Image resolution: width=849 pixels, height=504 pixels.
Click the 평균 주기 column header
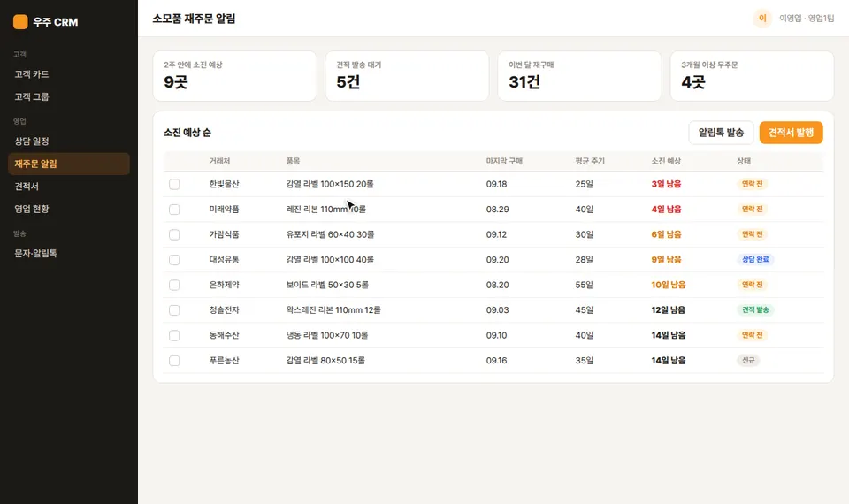point(590,161)
